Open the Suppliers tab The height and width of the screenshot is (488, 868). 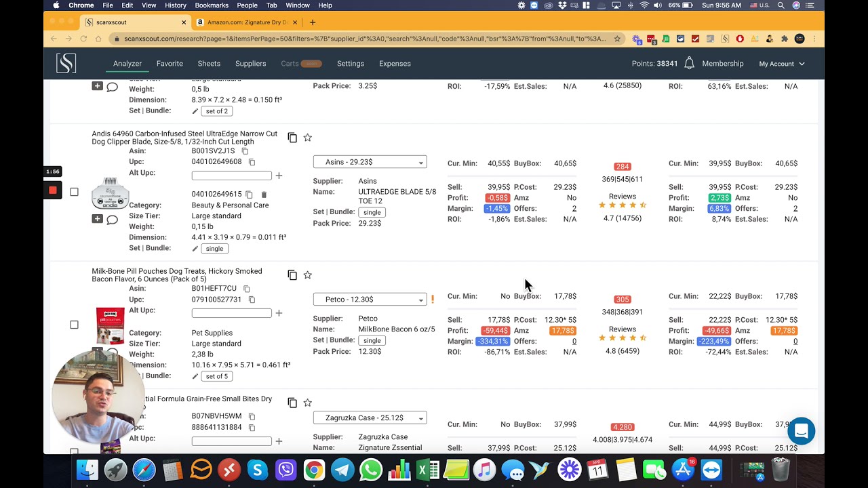[x=250, y=64]
